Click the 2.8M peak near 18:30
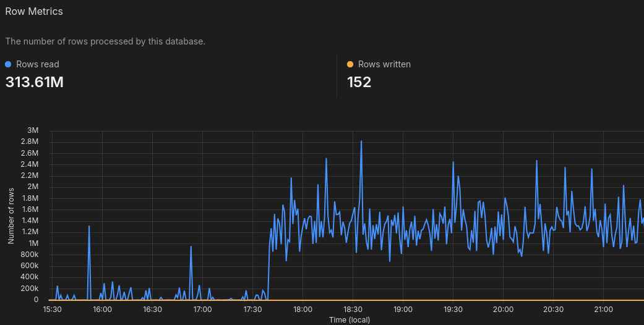Viewport: 644px width, 325px height. (361, 141)
